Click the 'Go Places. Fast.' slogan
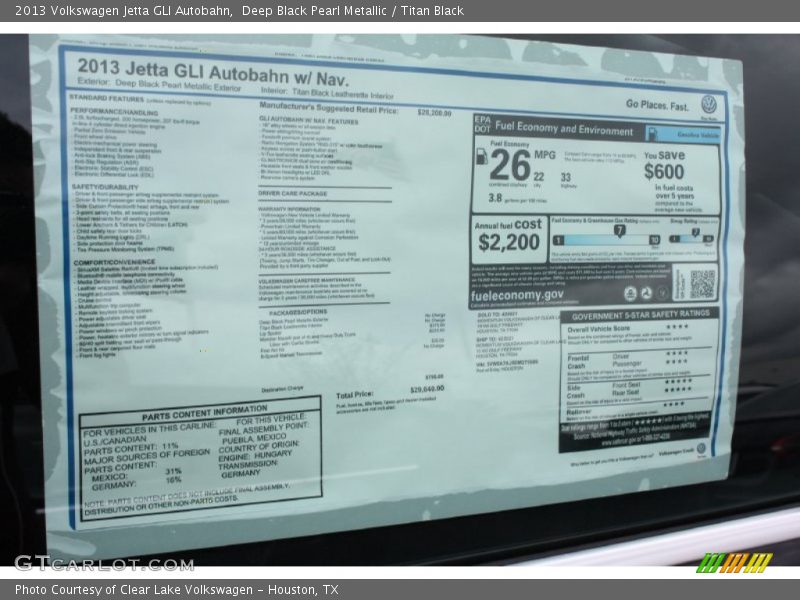Screen dimensions: 800x600 click(x=657, y=106)
